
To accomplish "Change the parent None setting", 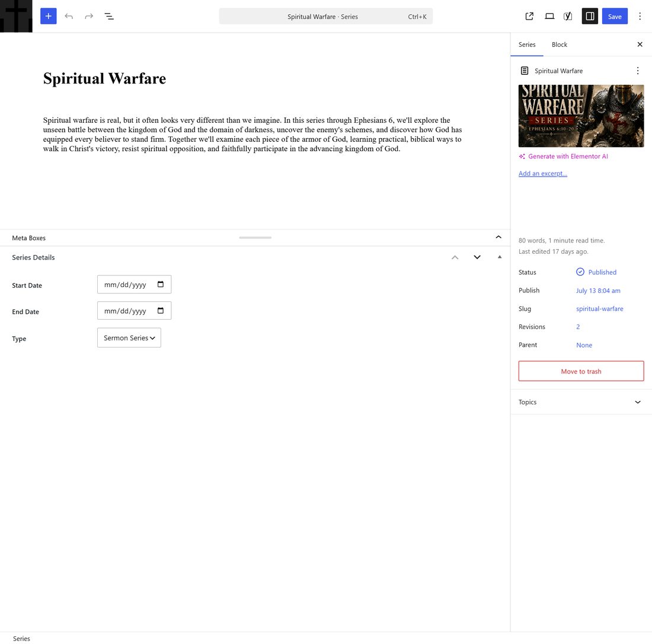I will tap(584, 345).
